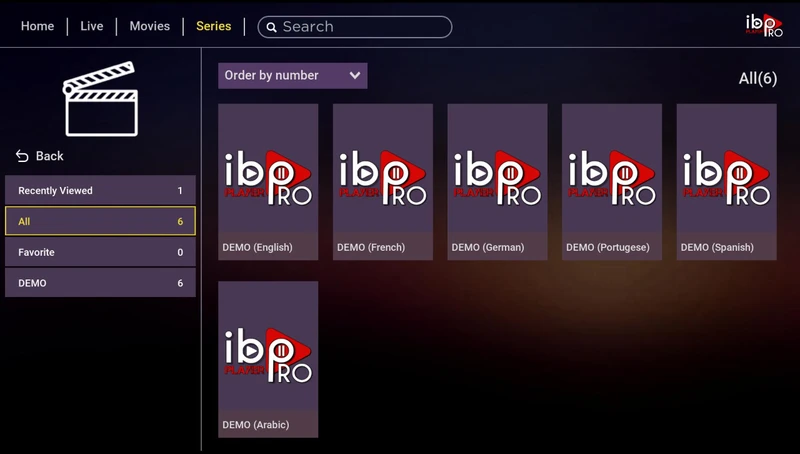This screenshot has width=800, height=454.
Task: Switch to the Live tab
Action: point(92,26)
